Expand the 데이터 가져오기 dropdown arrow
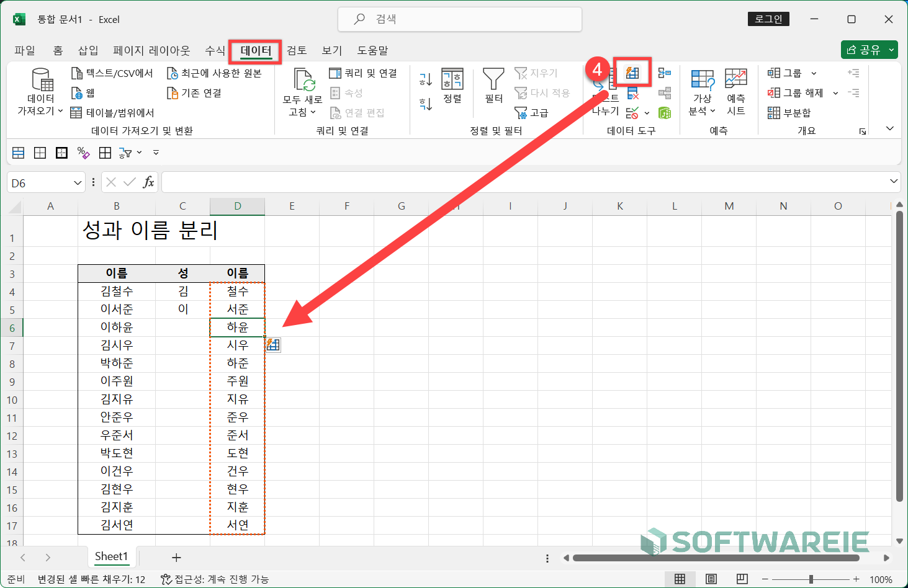Screen dimensions: 908x588 (x=60, y=111)
